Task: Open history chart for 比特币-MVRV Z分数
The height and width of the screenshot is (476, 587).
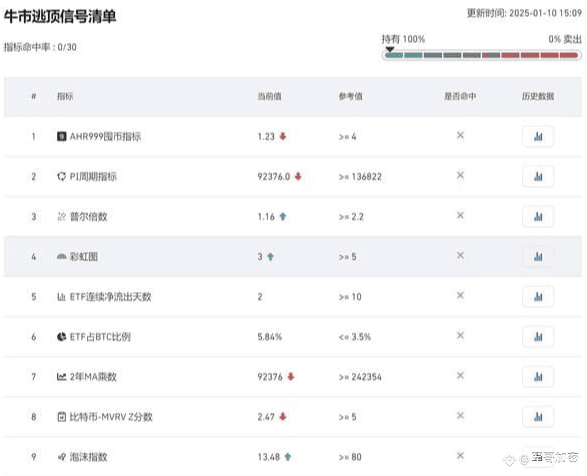Action: coord(538,417)
